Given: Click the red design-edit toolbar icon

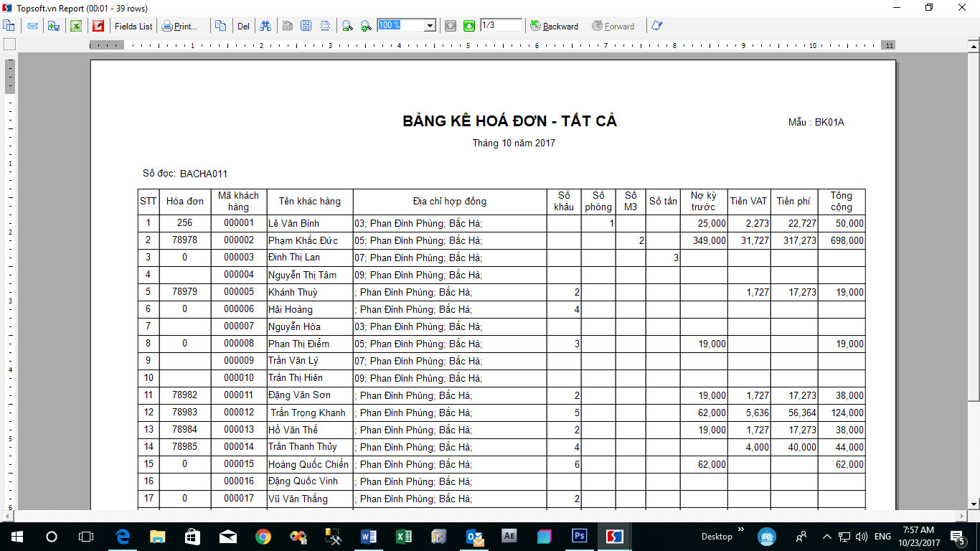Looking at the screenshot, I should 98,26.
